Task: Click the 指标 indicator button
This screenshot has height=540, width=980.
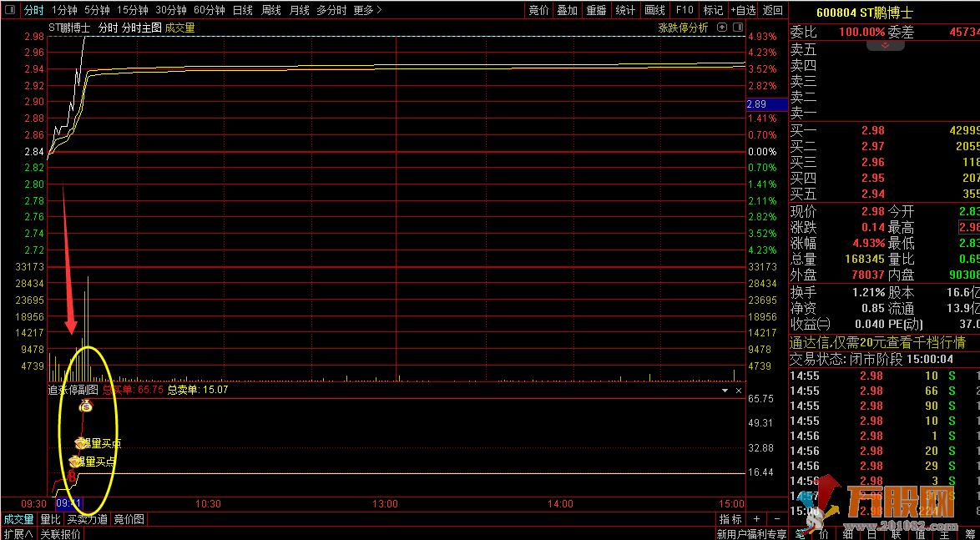Action: click(730, 519)
